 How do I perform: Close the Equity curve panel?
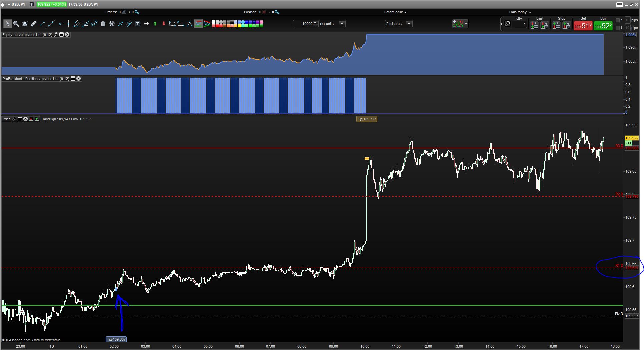point(67,35)
